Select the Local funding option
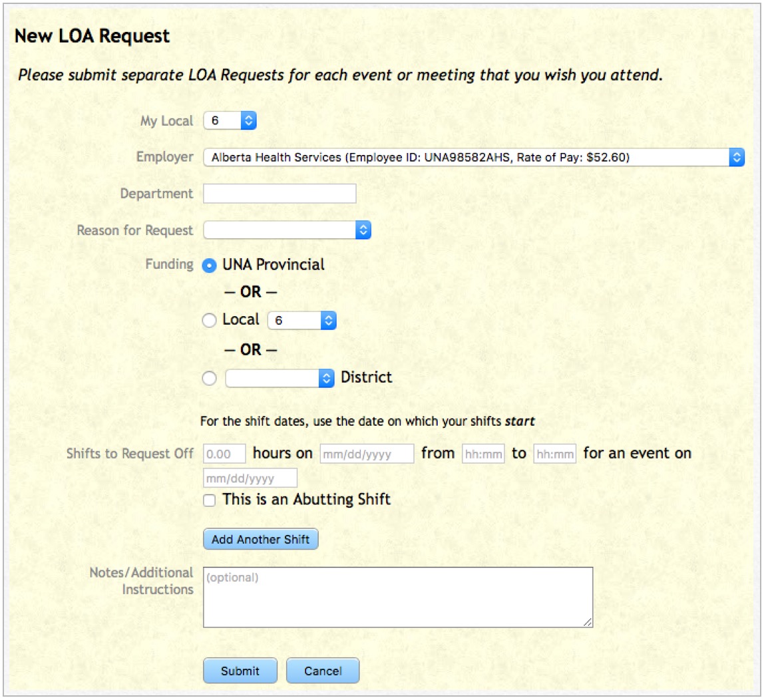Screen dimensions: 764x700 (x=208, y=320)
